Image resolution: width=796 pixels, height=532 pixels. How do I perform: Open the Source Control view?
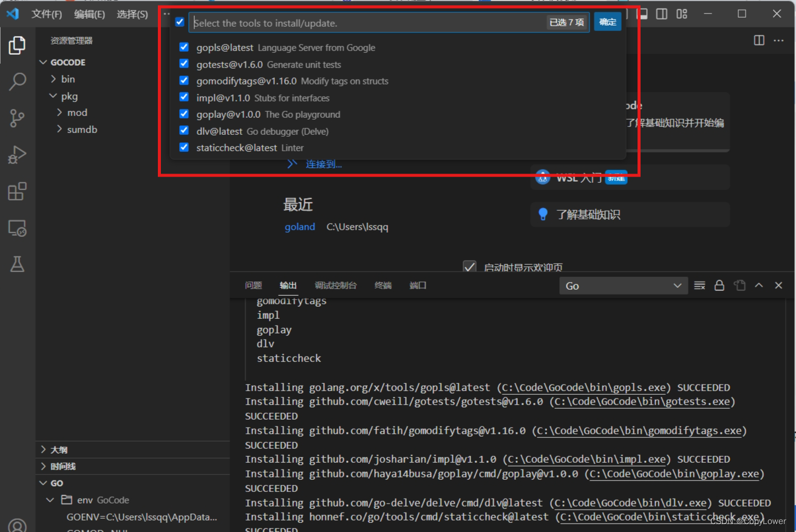point(17,118)
